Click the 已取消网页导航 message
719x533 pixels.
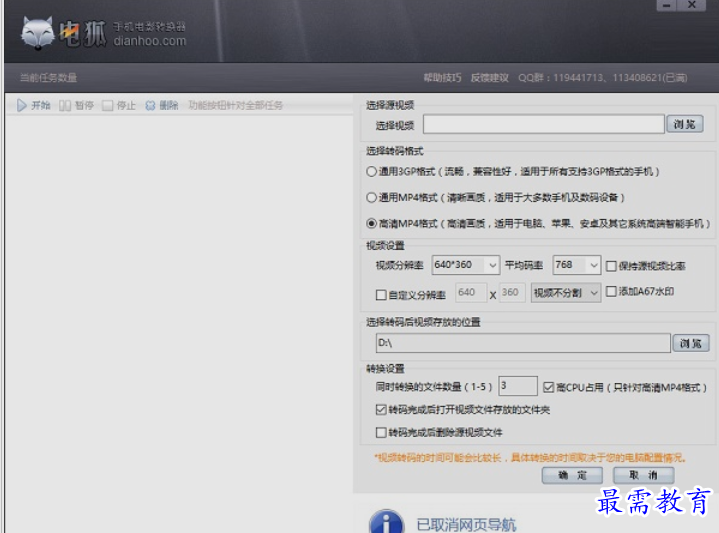(x=466, y=525)
